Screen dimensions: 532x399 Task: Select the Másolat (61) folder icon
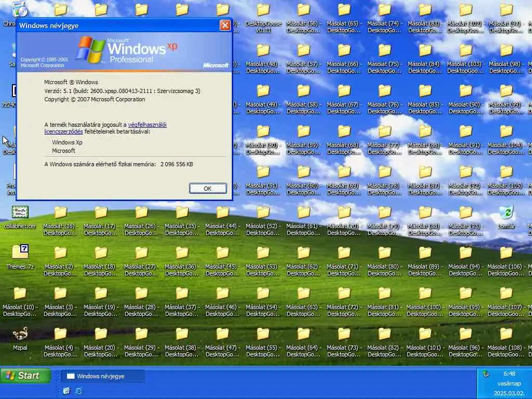[x=303, y=212]
